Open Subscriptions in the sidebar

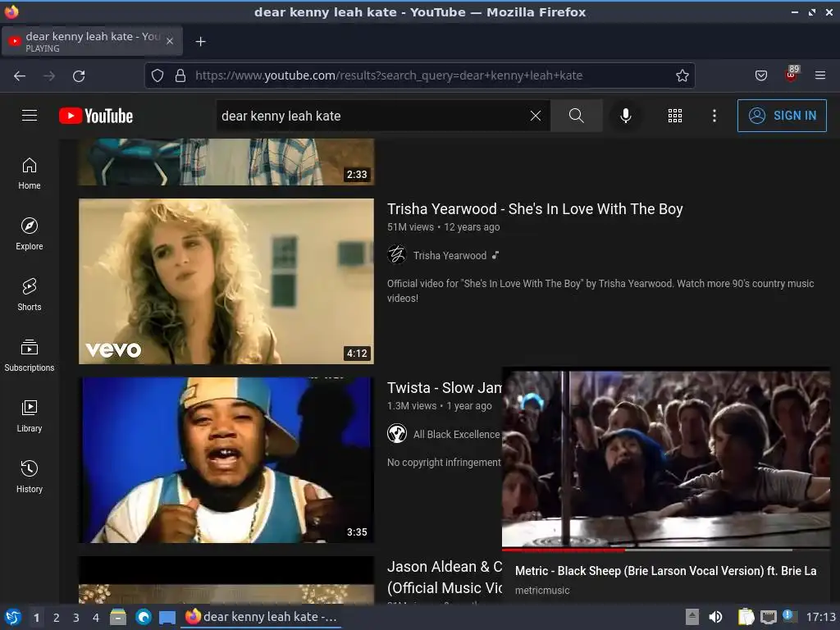click(30, 356)
